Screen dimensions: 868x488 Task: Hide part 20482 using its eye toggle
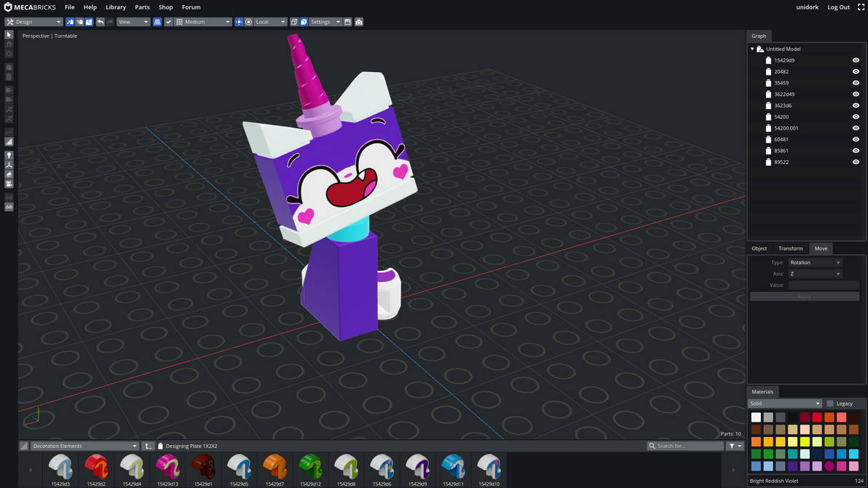pyautogui.click(x=856, y=71)
